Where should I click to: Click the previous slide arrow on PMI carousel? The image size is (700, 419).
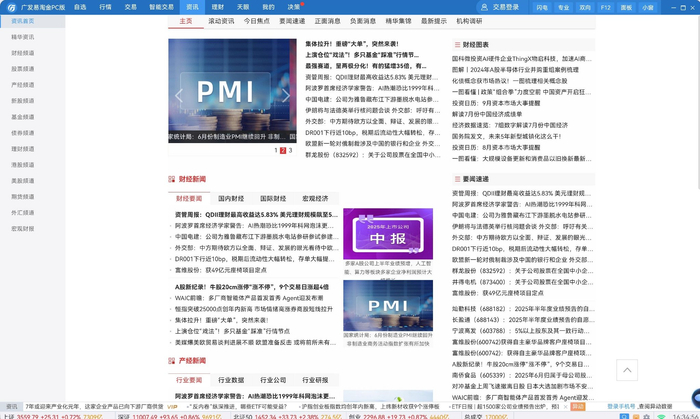pos(179,95)
